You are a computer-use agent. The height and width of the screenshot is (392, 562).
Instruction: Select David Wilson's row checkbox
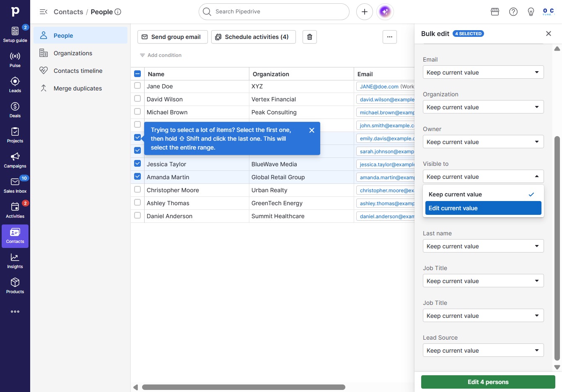[x=137, y=98]
